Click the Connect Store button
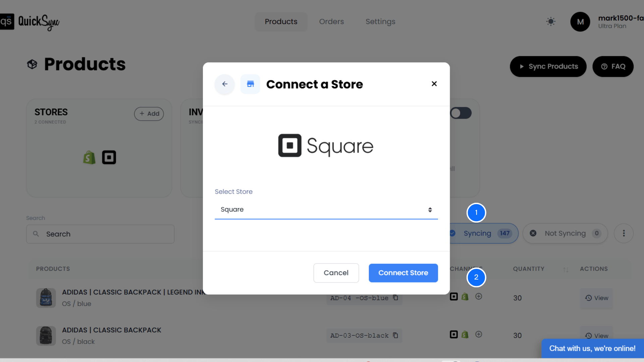Image resolution: width=644 pixels, height=362 pixels. [x=403, y=273]
